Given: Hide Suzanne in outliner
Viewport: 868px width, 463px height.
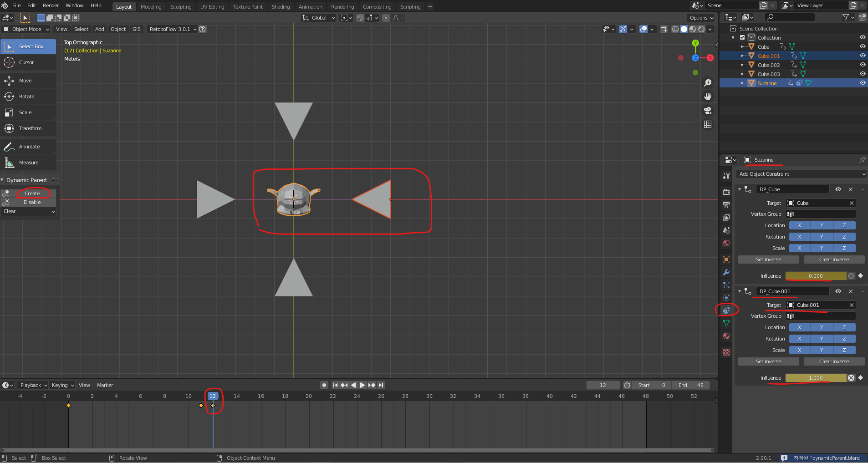Looking at the screenshot, I should pyautogui.click(x=863, y=83).
